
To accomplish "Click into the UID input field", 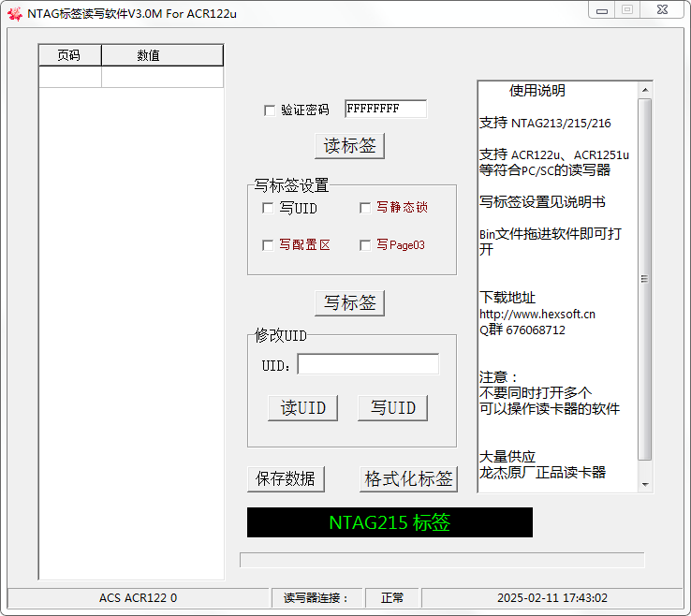I will click(368, 364).
